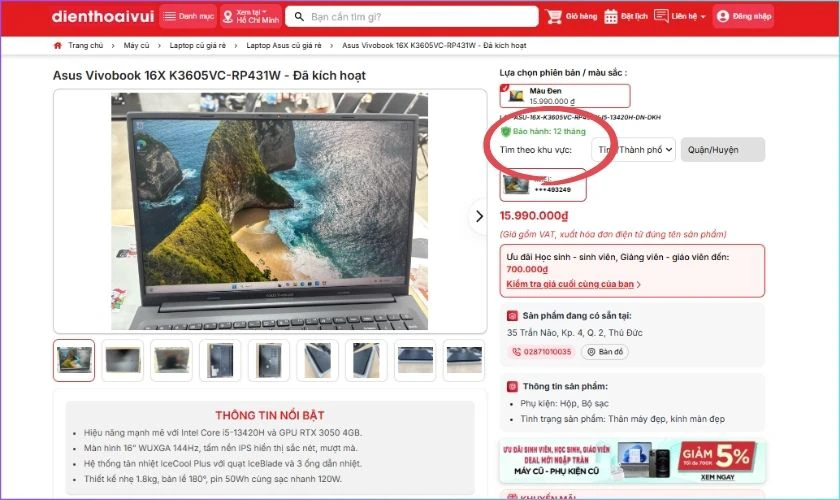Select the eighth product thumbnail

tap(415, 360)
